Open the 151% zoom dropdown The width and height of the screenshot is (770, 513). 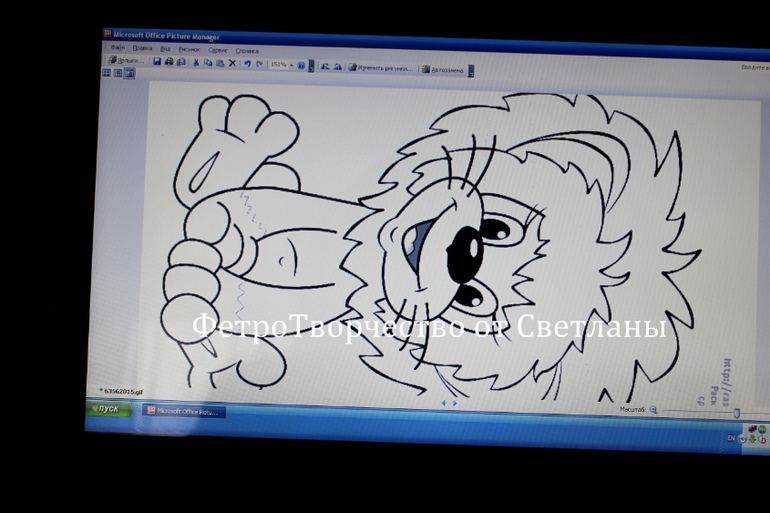(x=290, y=65)
